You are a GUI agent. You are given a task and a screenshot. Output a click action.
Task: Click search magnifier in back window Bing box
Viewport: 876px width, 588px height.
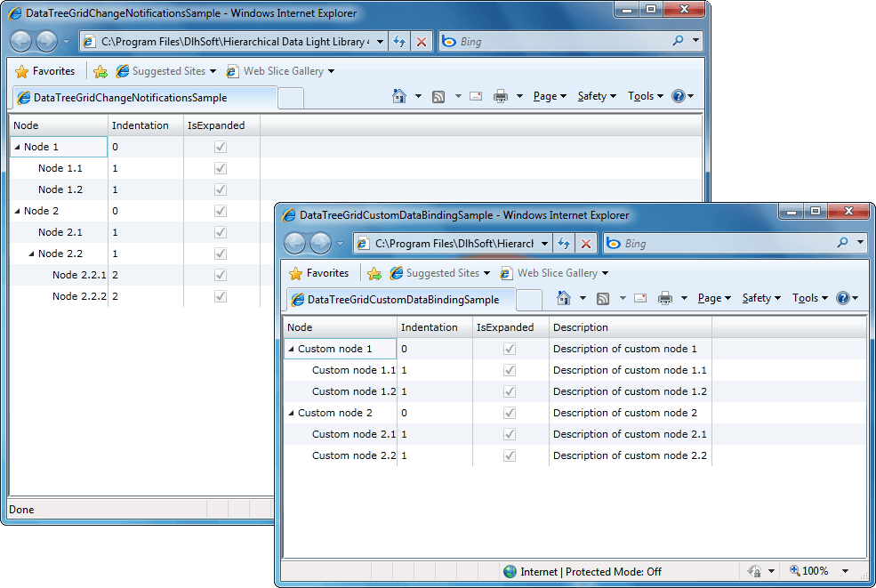pos(678,41)
